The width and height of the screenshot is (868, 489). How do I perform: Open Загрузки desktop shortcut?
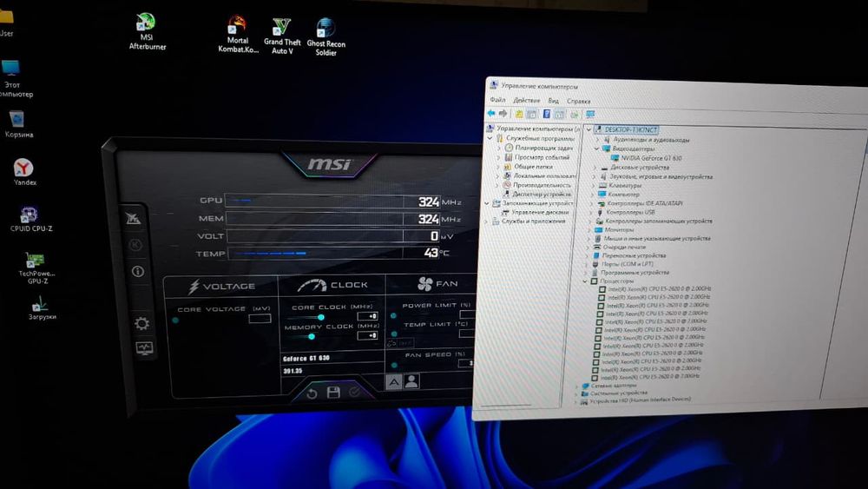[x=41, y=308]
